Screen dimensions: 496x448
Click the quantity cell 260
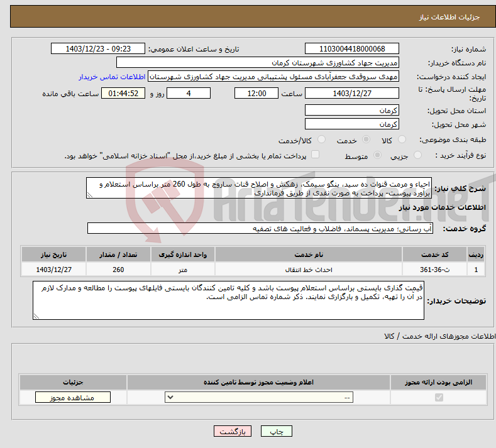coord(118,270)
